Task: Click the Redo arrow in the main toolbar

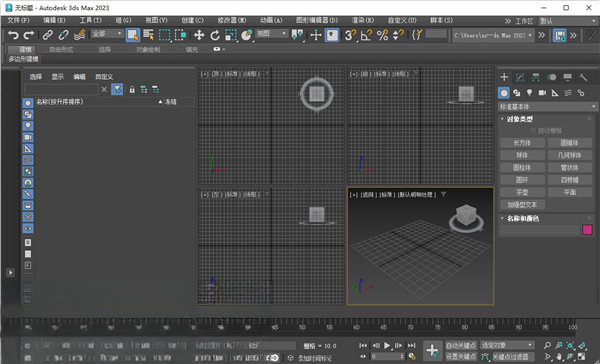Action: pos(29,35)
